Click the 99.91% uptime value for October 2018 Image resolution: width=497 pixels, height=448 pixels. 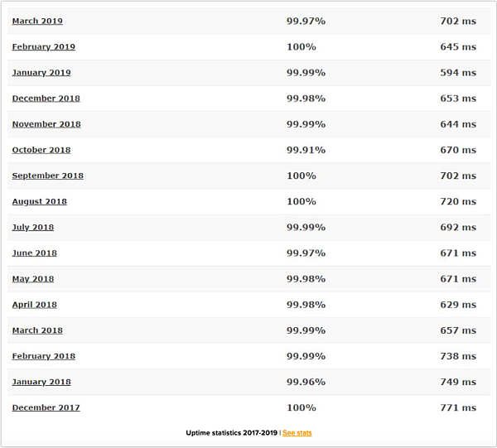[x=306, y=150]
